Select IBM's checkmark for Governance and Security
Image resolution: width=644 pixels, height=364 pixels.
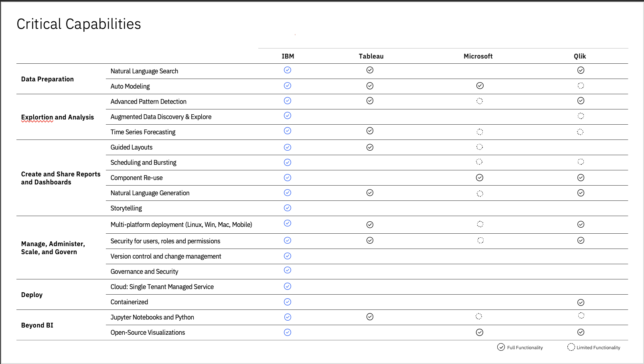pyautogui.click(x=288, y=270)
